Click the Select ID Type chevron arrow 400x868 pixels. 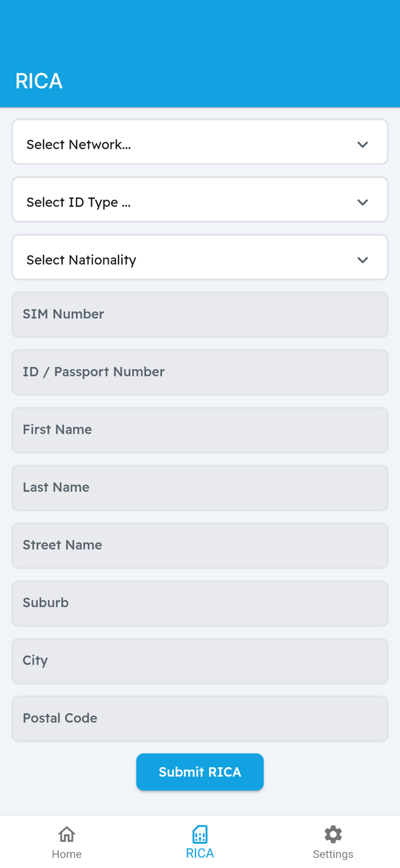pyautogui.click(x=362, y=203)
